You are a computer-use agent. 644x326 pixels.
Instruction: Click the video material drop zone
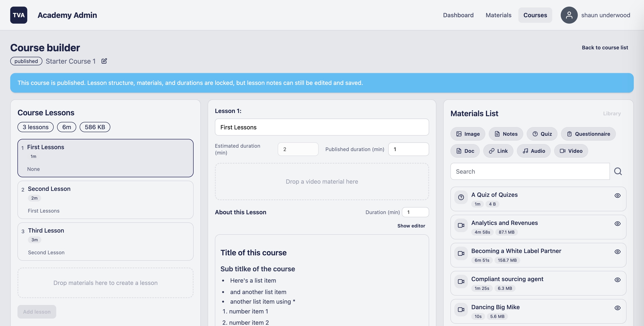click(322, 182)
